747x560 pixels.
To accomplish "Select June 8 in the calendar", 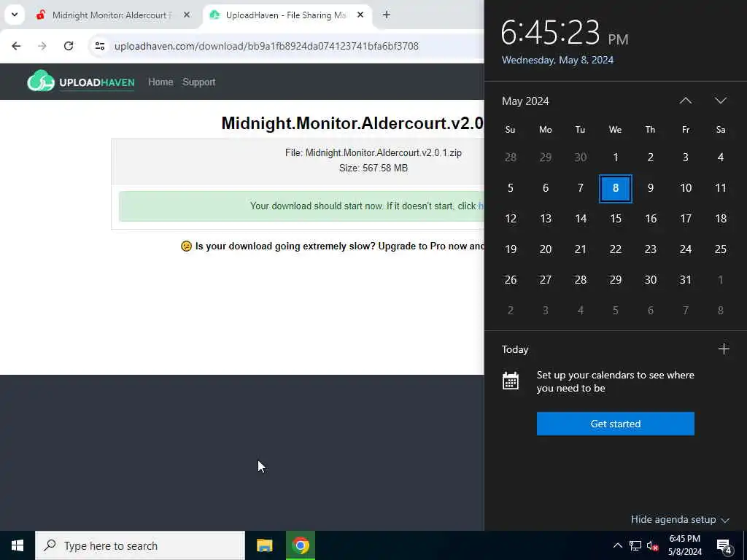I will pyautogui.click(x=720, y=311).
